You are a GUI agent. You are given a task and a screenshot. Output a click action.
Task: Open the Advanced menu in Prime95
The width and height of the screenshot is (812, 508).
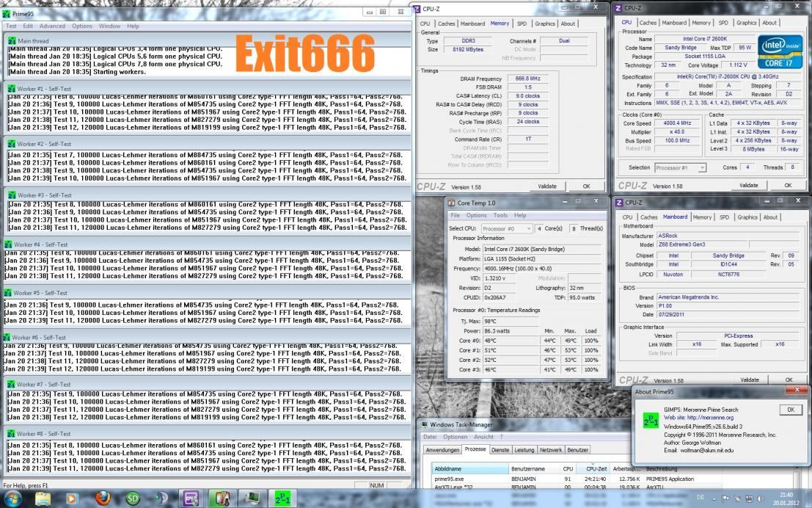(52, 26)
